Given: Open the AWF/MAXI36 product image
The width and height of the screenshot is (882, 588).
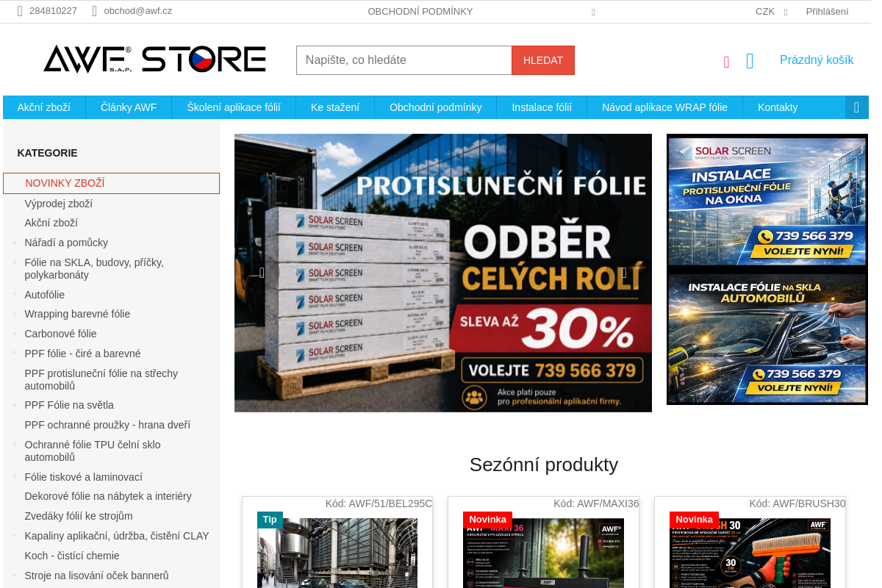Looking at the screenshot, I should (543, 553).
